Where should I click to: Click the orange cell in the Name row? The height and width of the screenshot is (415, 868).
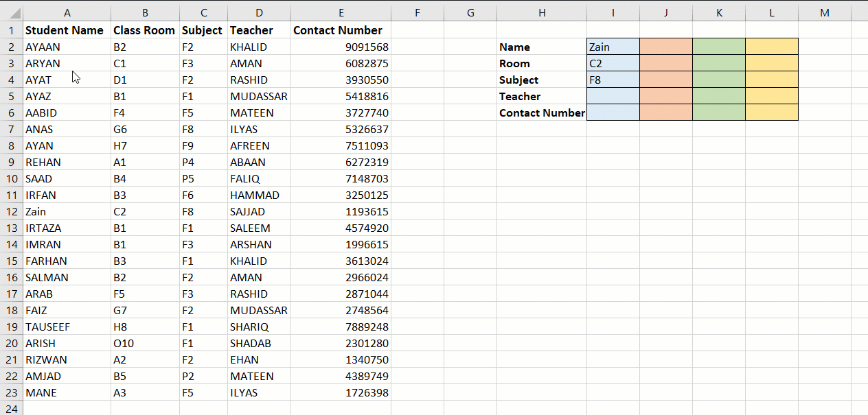pyautogui.click(x=666, y=47)
